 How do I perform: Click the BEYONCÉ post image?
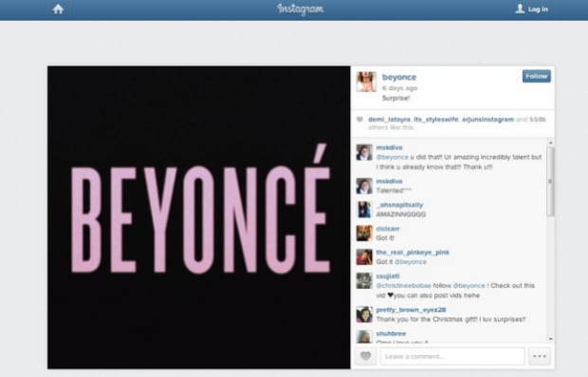tap(199, 217)
